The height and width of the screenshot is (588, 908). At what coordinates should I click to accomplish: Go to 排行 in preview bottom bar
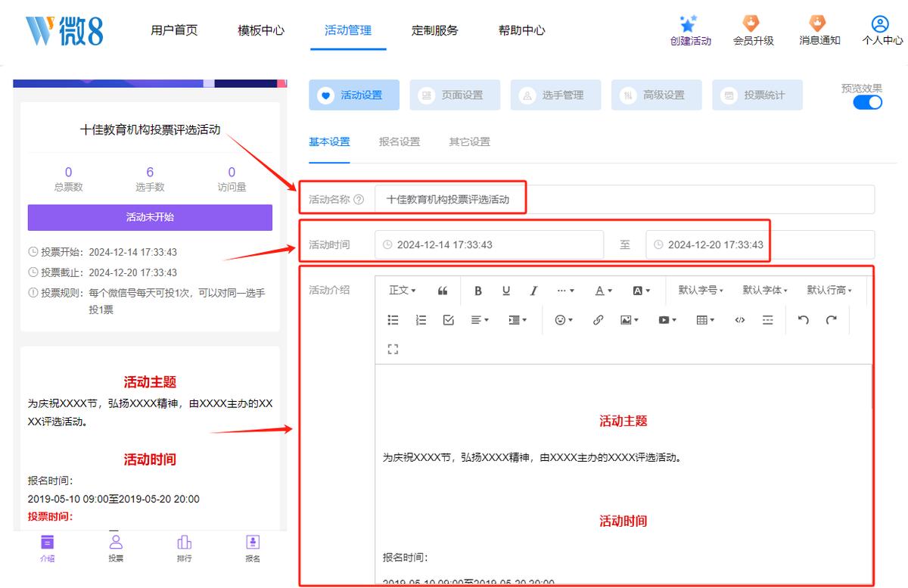tap(184, 549)
